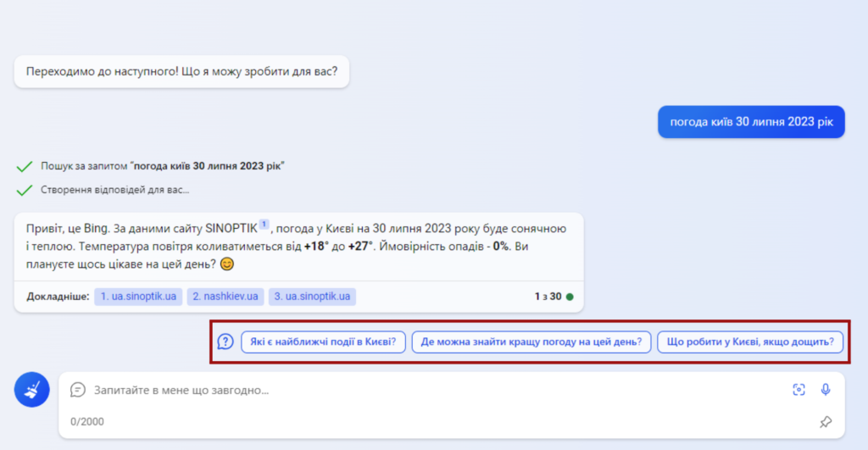Open the visual image search icon
The image size is (868, 450).
point(798,389)
